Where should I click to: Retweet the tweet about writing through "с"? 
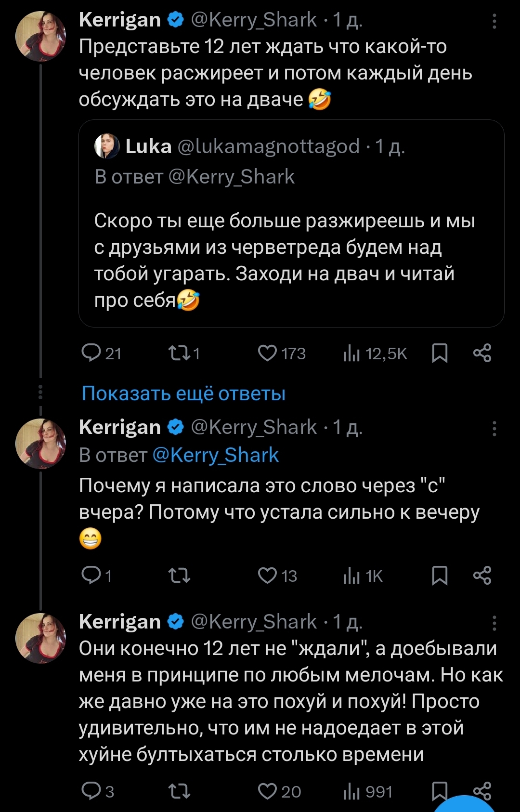point(179,575)
